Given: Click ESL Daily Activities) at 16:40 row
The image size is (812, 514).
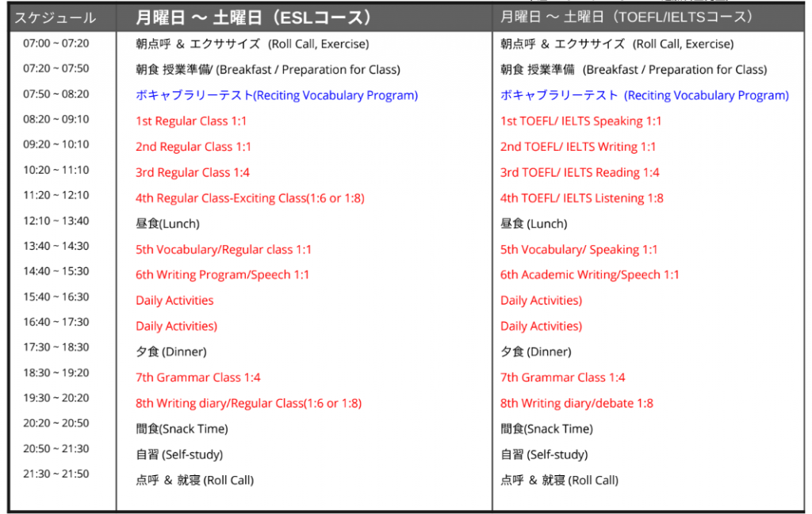Looking at the screenshot, I should point(176,327).
